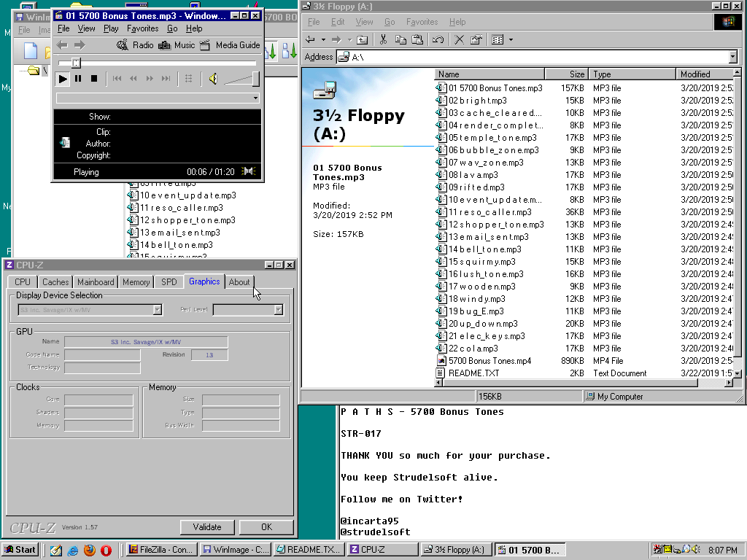Open the Views dropdown arrow in Explorer
This screenshot has height=560, width=747.
[x=511, y=39]
